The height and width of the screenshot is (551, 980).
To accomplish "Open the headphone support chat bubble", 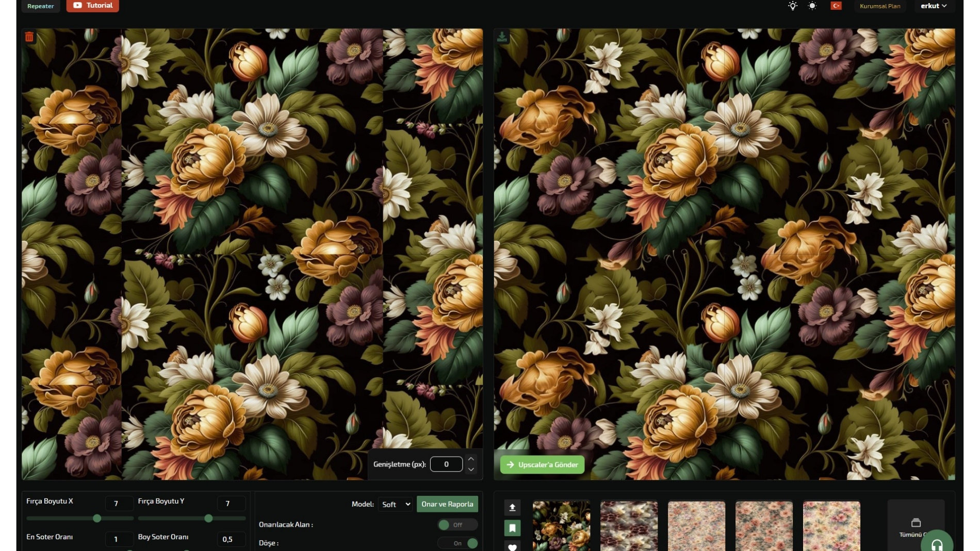I will [x=937, y=542].
